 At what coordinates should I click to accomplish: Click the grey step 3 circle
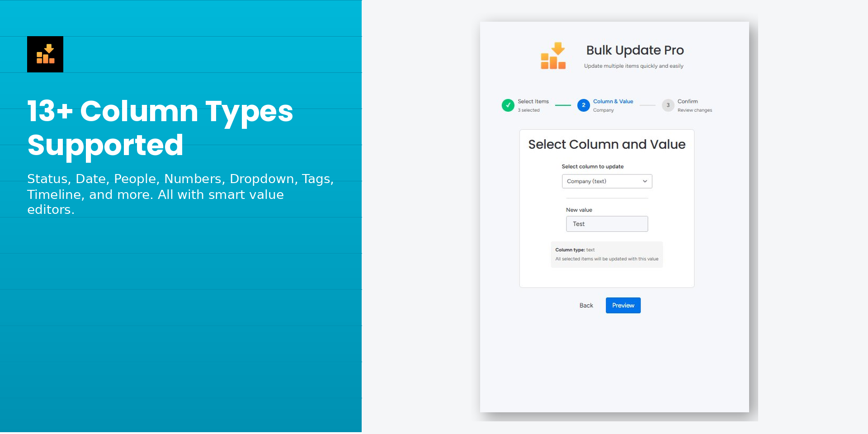pyautogui.click(x=668, y=105)
